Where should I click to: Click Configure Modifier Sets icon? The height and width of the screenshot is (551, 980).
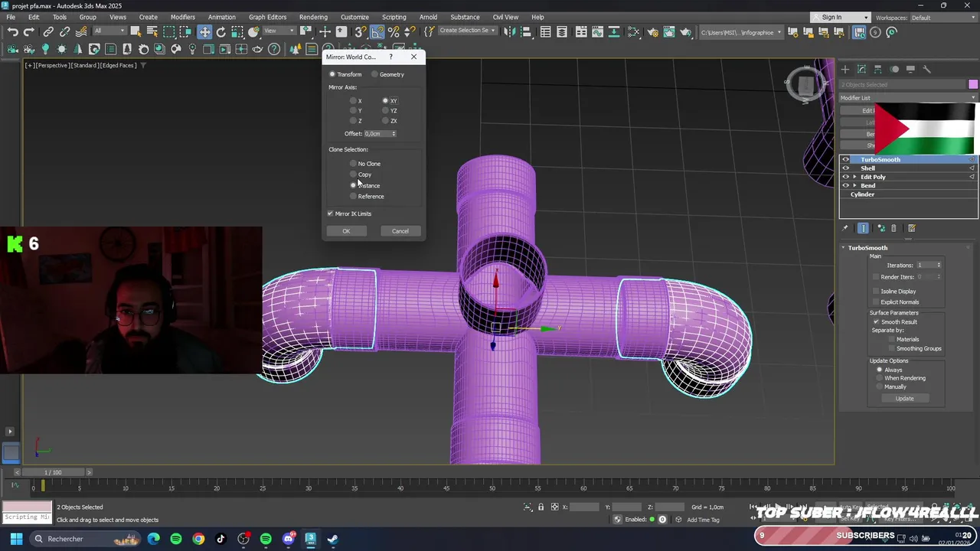[911, 228]
